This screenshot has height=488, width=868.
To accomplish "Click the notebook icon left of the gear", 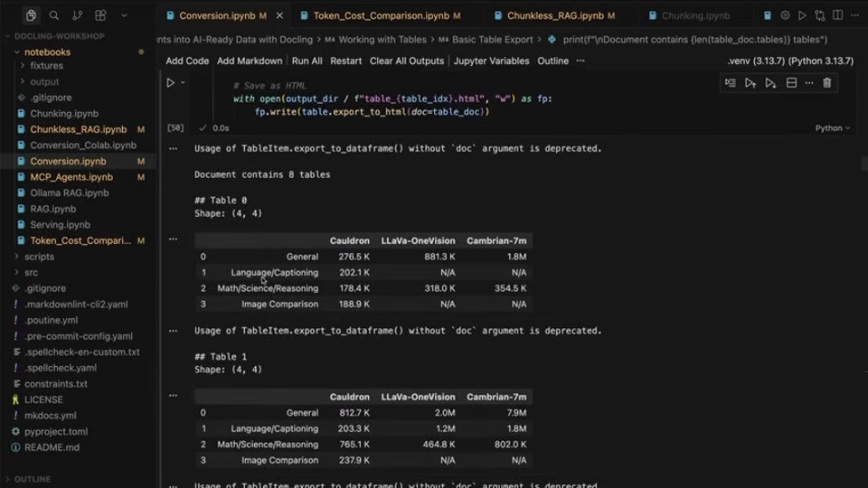I will click(x=768, y=15).
